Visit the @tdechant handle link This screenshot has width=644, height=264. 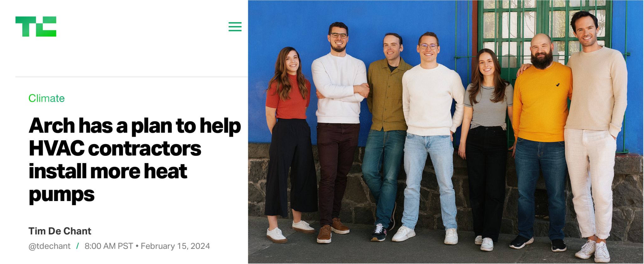(x=49, y=246)
